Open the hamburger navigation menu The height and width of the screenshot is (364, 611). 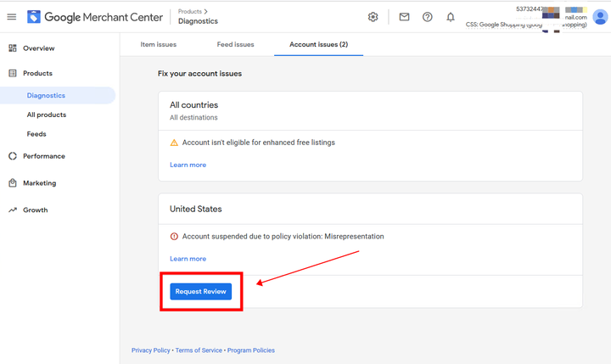pos(12,17)
